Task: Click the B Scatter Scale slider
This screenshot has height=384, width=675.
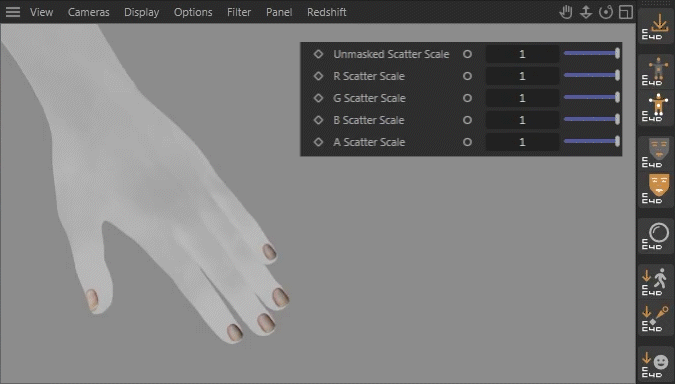Action: tap(592, 119)
